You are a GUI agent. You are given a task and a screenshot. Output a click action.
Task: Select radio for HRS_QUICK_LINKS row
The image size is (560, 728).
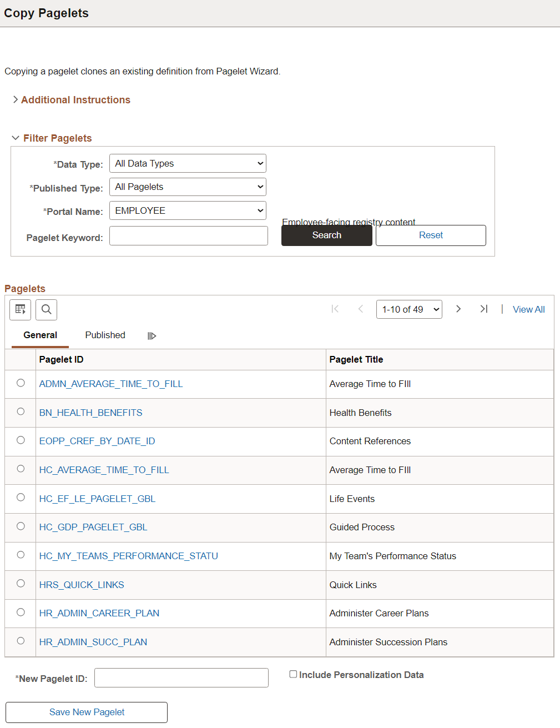(x=21, y=583)
